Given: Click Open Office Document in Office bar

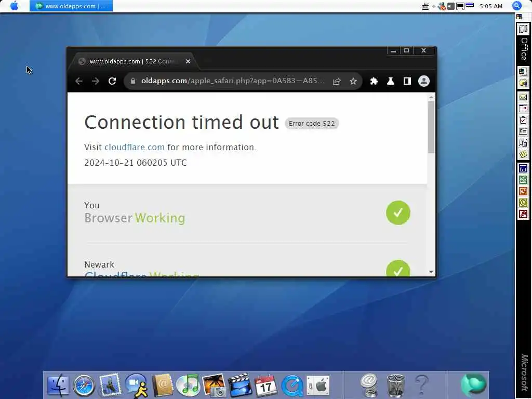Looking at the screenshot, I should click(523, 83).
